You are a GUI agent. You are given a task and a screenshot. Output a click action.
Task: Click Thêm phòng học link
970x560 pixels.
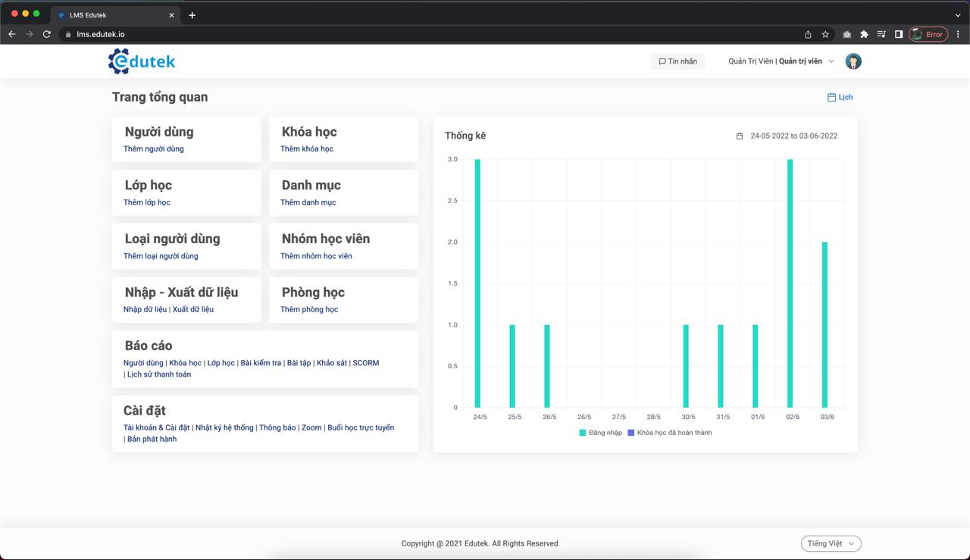point(309,309)
